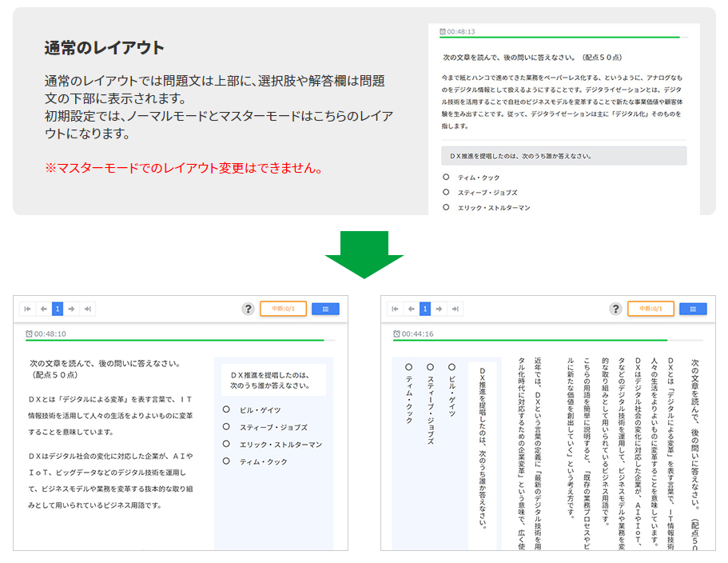728x563 pixels.
Task: Click previous-question arrow in 00:48:10 panel
Action: 44,309
